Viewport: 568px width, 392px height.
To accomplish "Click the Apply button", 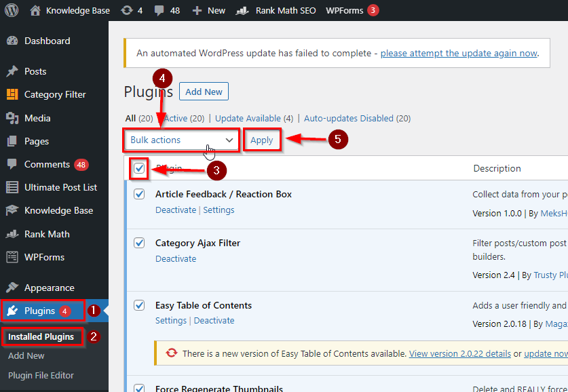I will (x=262, y=140).
